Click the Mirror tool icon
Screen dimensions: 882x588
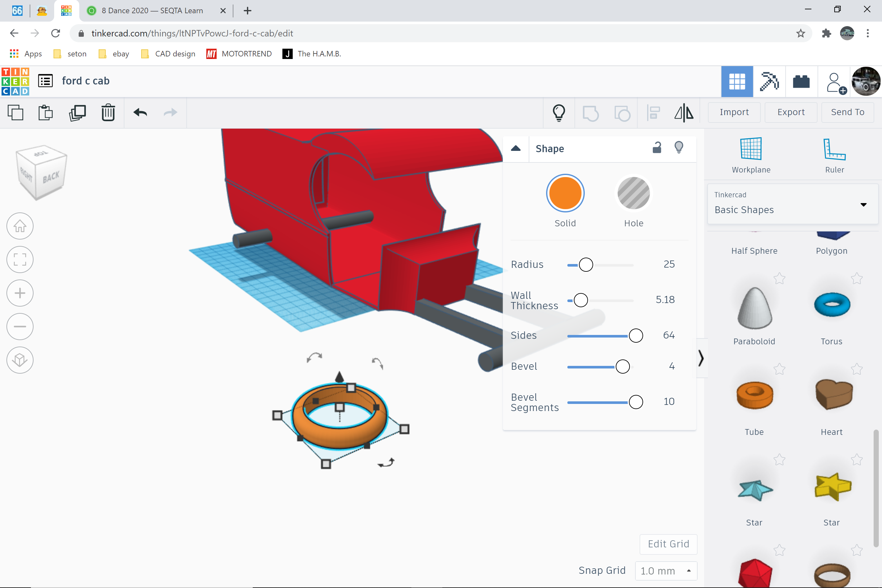point(684,113)
